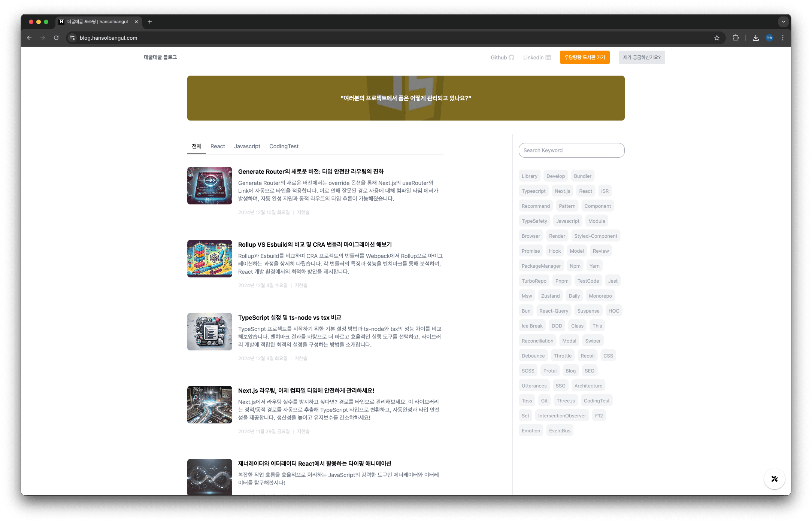Viewport: 812px width, 523px height.
Task: Filter by the EventBus tag
Action: pyautogui.click(x=560, y=431)
